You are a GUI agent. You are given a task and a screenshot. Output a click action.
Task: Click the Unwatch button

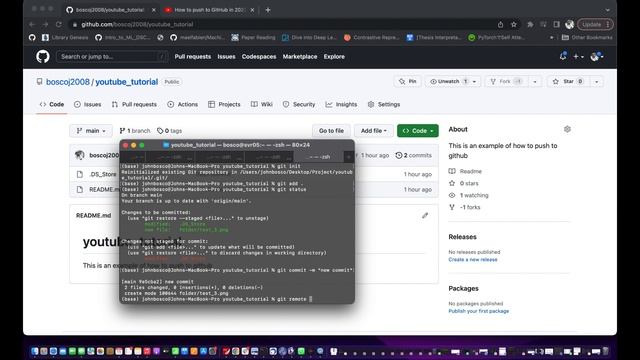447,82
